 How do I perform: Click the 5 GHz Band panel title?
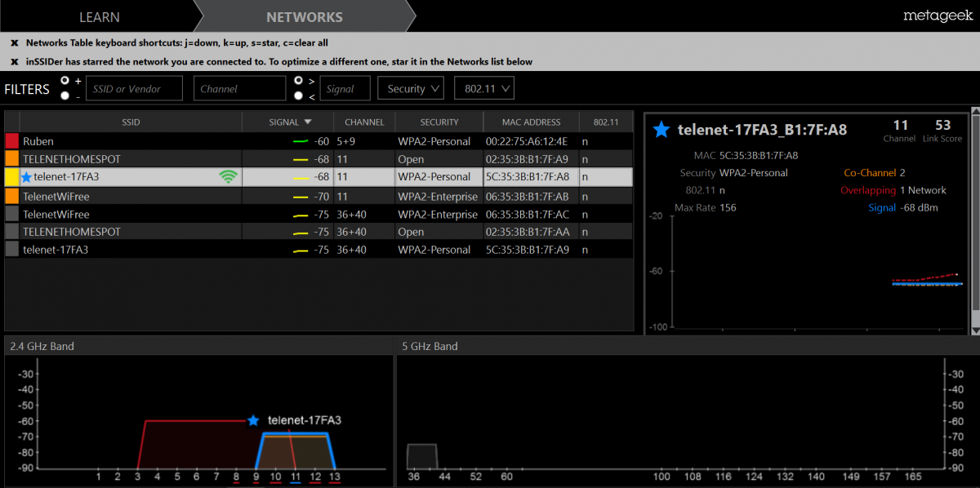click(x=430, y=346)
